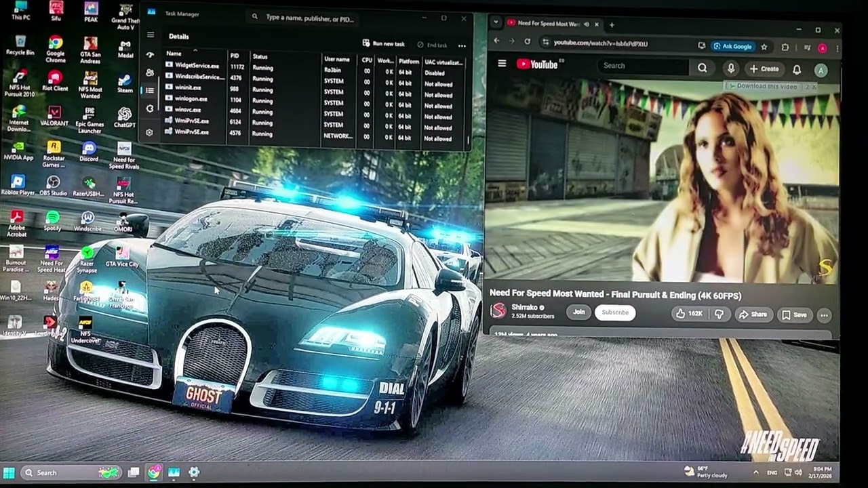Open the Google Chrome desktop shortcut
Screen dimensions: 868x488
tap(56, 48)
